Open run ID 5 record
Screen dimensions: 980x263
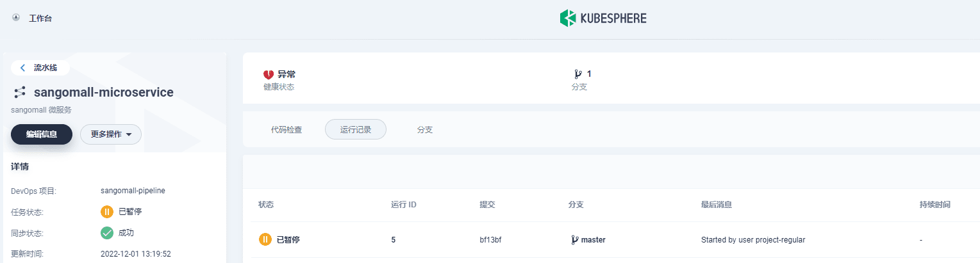pyautogui.click(x=393, y=240)
